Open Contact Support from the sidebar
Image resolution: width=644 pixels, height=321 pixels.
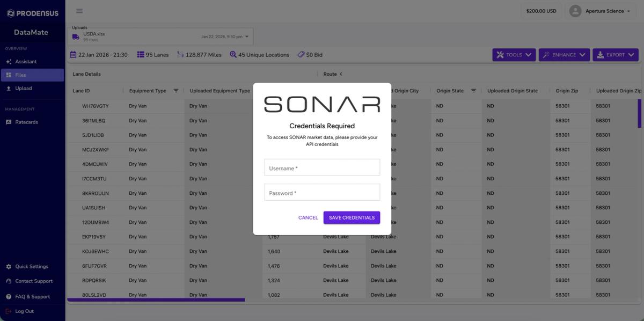pos(34,281)
